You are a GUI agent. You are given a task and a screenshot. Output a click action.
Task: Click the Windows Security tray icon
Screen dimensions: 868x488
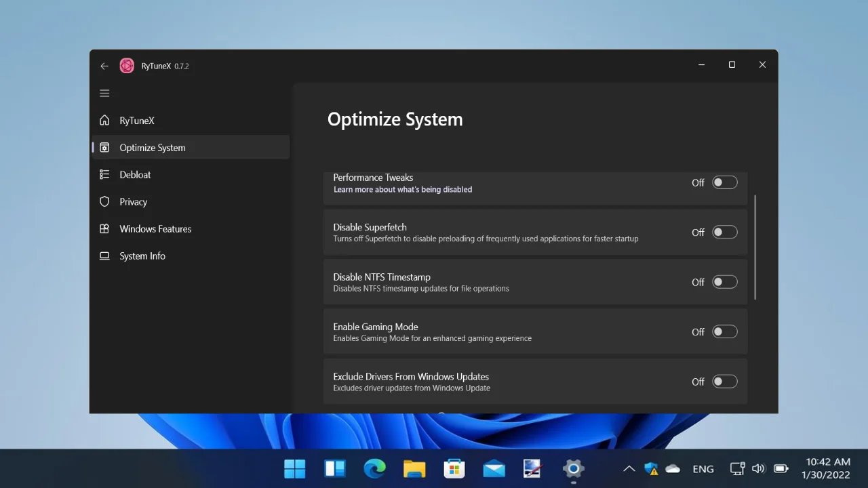[652, 468]
